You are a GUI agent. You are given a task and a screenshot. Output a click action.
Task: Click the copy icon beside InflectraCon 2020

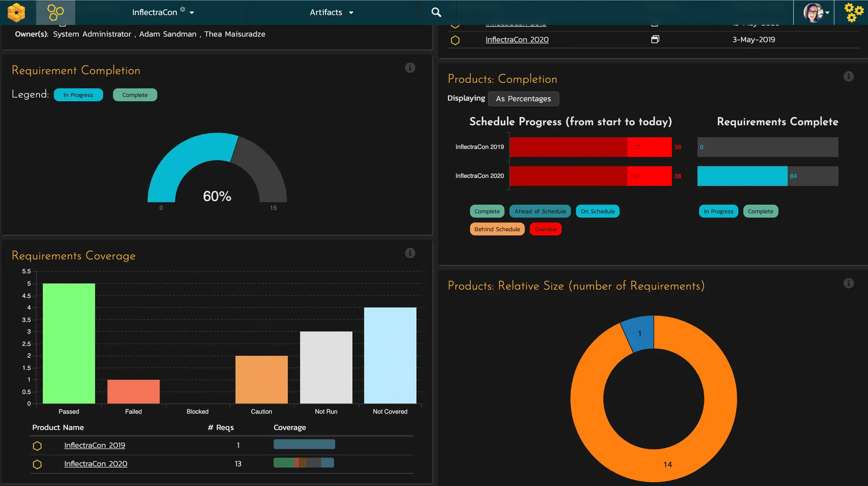coord(655,39)
